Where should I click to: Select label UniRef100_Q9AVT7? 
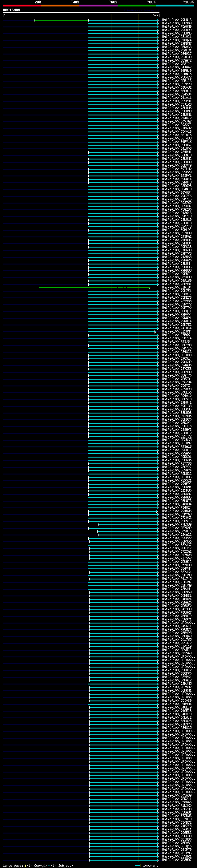[177, 294]
